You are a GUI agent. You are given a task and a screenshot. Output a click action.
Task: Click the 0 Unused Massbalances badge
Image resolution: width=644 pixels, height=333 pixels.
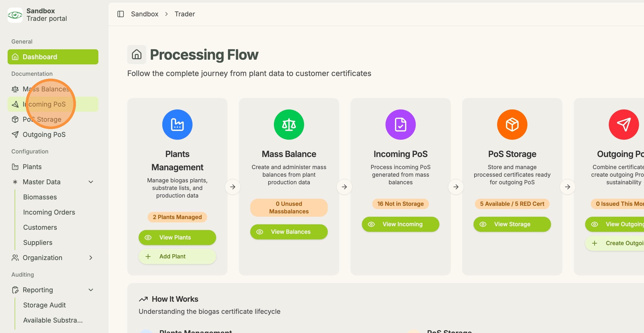(x=289, y=207)
